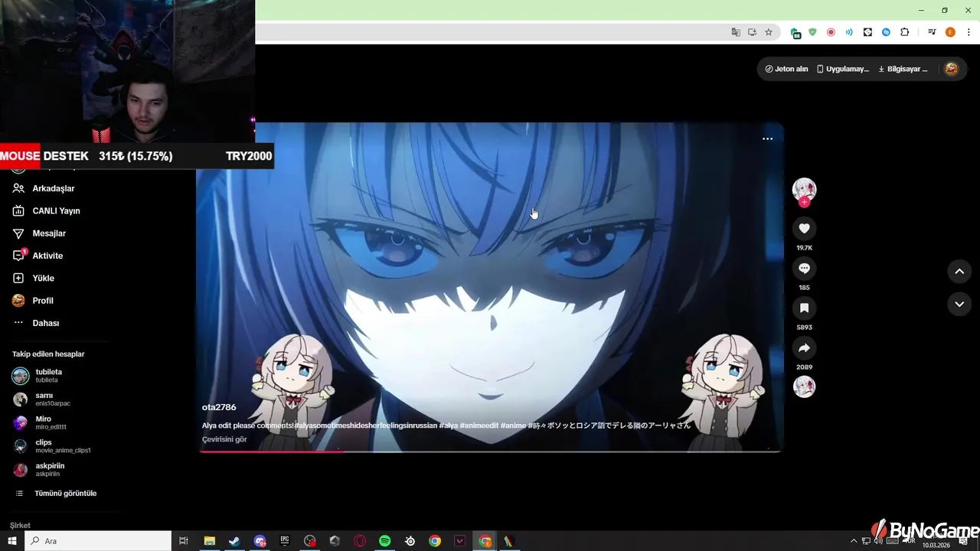Seek using the video progress bar
The width and height of the screenshot is (980, 551).
pyautogui.click(x=490, y=452)
